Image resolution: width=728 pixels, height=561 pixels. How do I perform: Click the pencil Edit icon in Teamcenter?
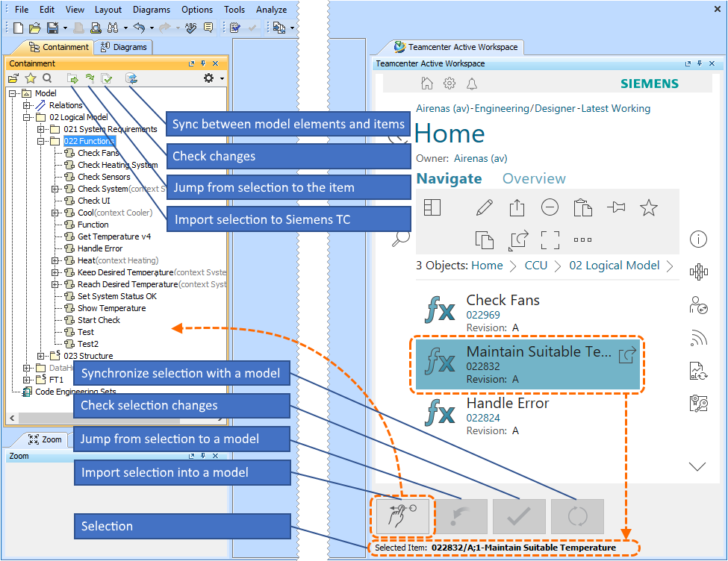(x=485, y=207)
